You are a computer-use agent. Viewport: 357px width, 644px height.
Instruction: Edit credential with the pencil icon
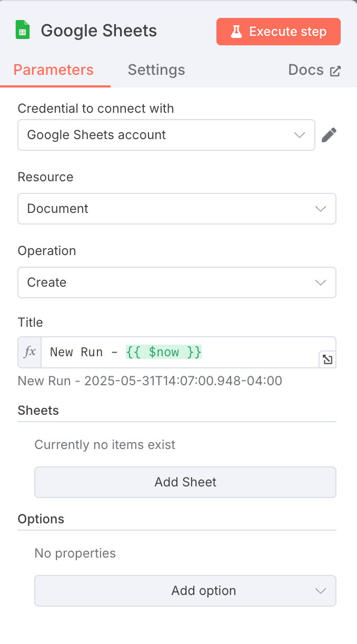click(329, 135)
